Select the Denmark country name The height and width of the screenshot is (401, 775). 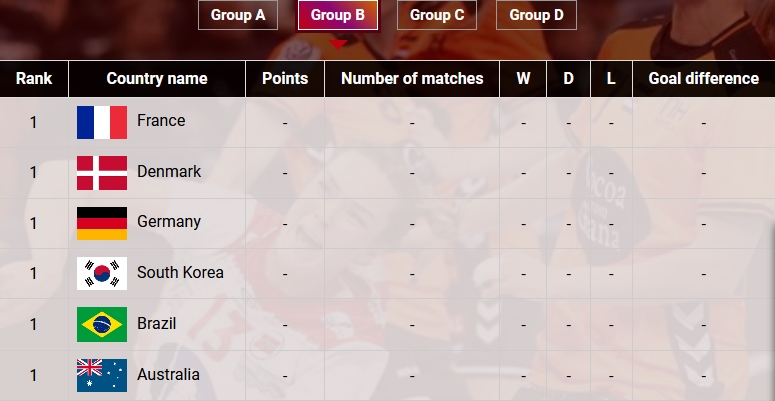tap(169, 172)
